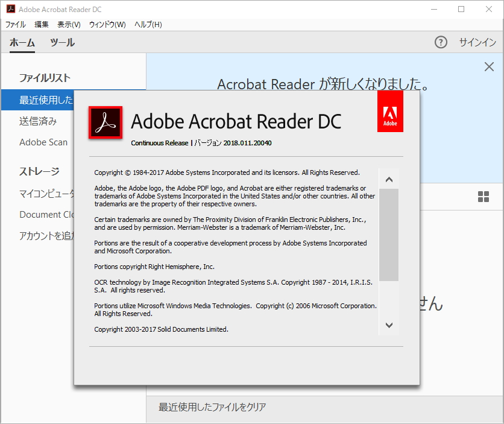Click the scrollbar down arrow in the dialog
Screen dimensions: 504x424
(x=389, y=325)
